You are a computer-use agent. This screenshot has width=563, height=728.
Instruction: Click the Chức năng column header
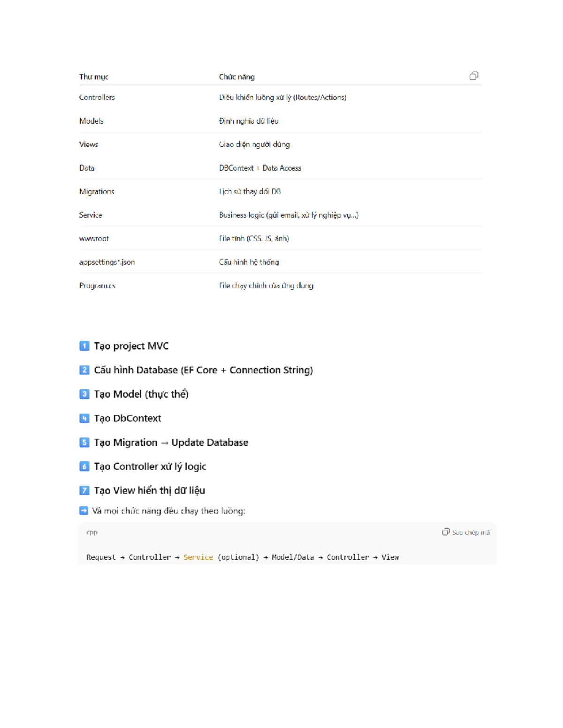pyautogui.click(x=237, y=77)
